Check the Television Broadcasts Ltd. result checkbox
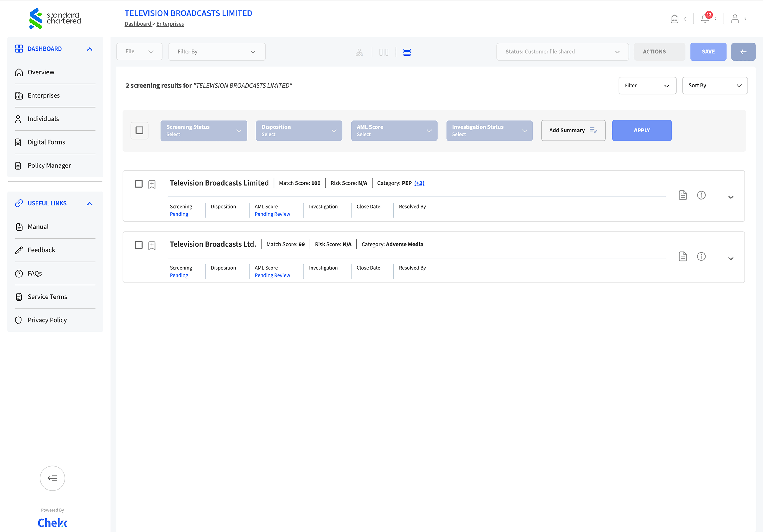Viewport: 763px width, 532px height. click(x=139, y=245)
